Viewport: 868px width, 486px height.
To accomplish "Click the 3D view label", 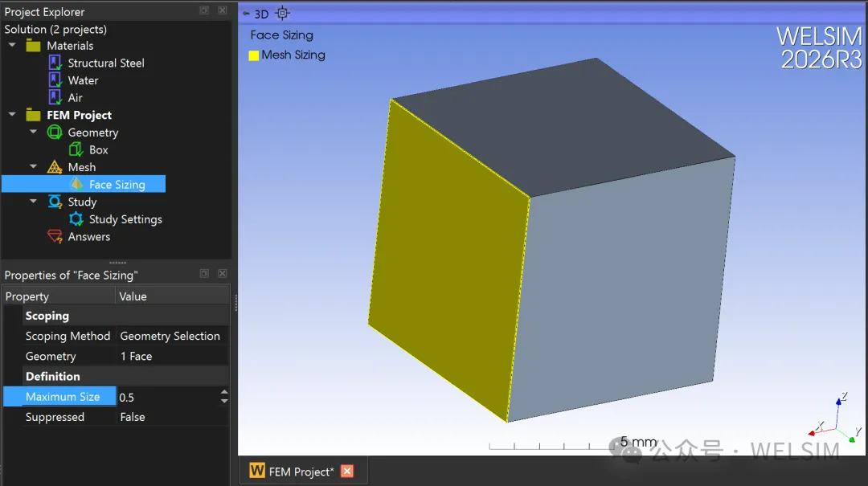I will click(261, 14).
